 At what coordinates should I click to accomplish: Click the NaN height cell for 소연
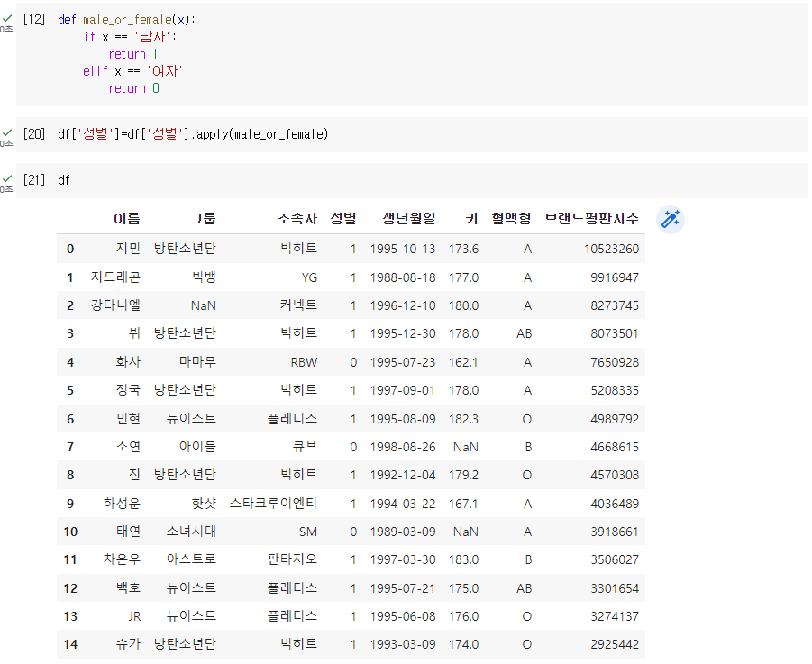point(466,447)
